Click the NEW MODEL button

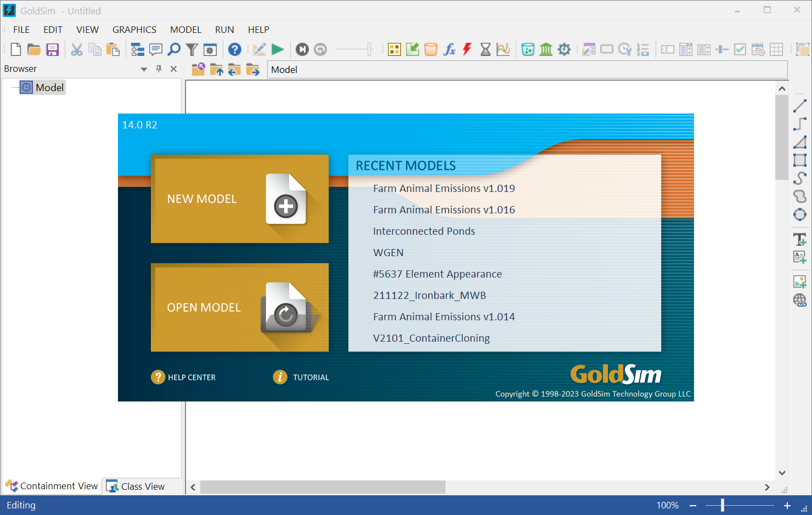(x=240, y=199)
